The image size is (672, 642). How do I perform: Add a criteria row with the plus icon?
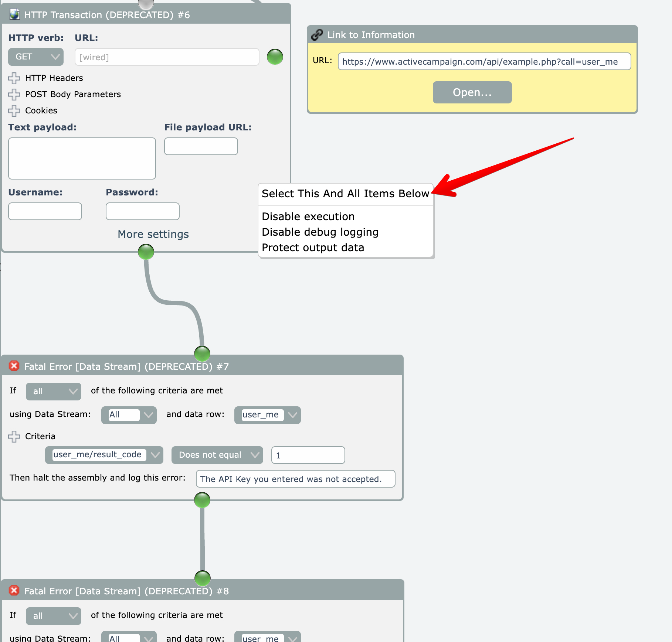[x=14, y=436]
